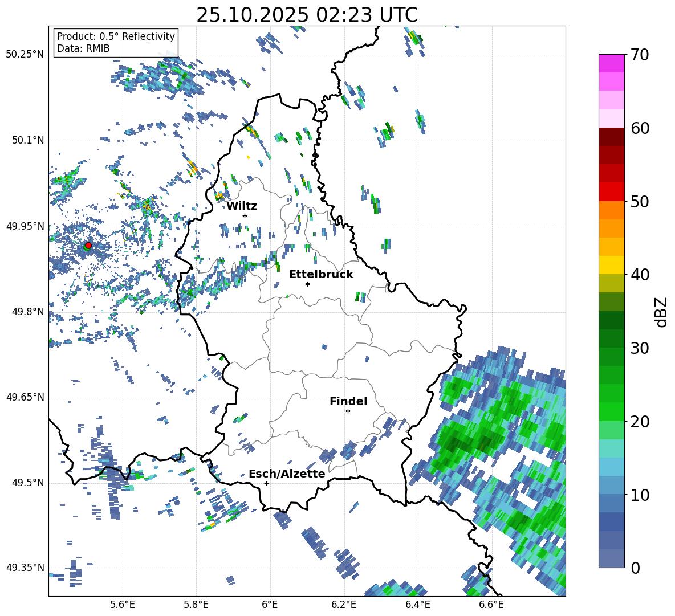Click the Wiltz location cross marker

coord(245,215)
